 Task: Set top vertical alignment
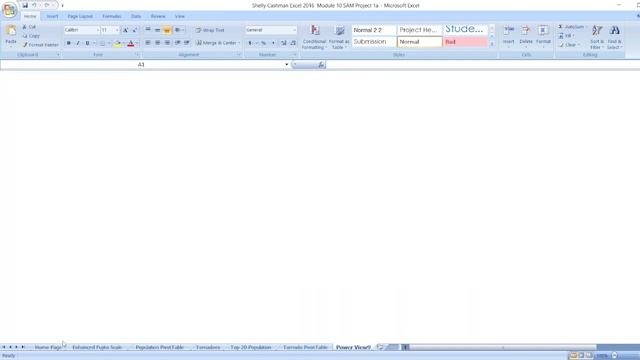148,30
